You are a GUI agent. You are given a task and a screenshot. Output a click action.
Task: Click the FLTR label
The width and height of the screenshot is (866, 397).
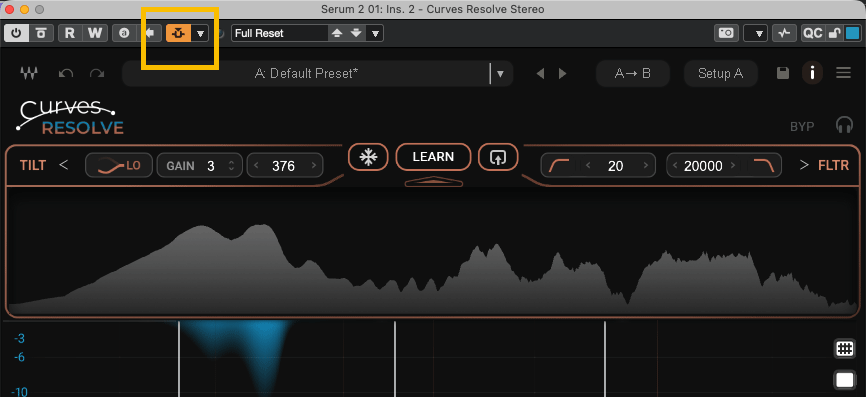tap(833, 165)
